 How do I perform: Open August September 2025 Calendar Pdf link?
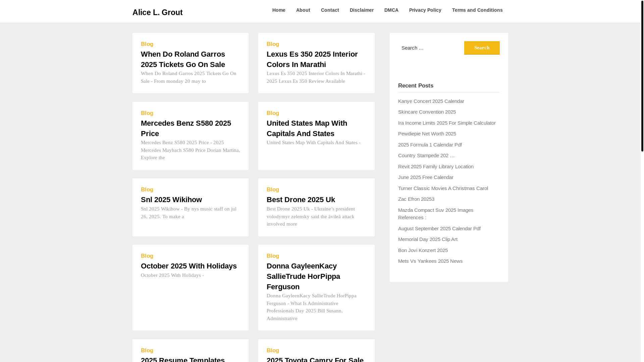[x=439, y=229]
